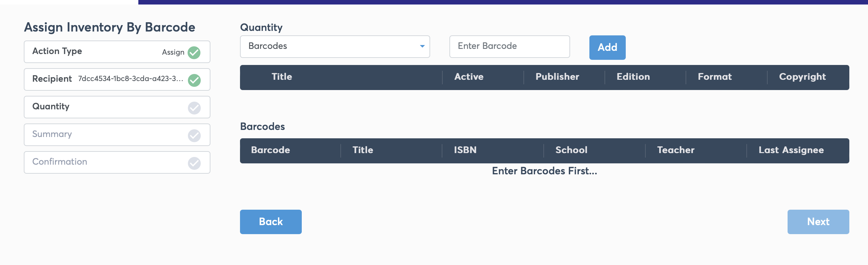Open the Barcodes dropdown arrow
The image size is (868, 265).
[x=422, y=46]
